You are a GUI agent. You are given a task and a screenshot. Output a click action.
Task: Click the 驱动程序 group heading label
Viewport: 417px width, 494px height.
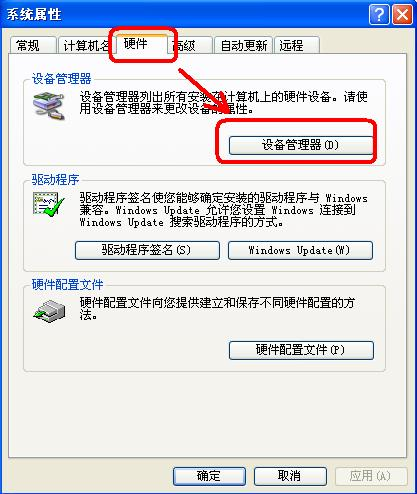point(55,180)
